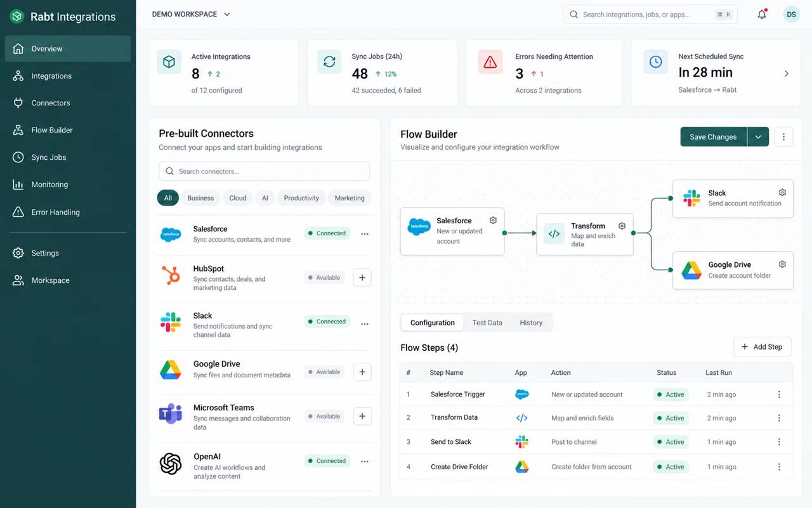Click the Add Step button
The width and height of the screenshot is (812, 508).
coord(762,347)
